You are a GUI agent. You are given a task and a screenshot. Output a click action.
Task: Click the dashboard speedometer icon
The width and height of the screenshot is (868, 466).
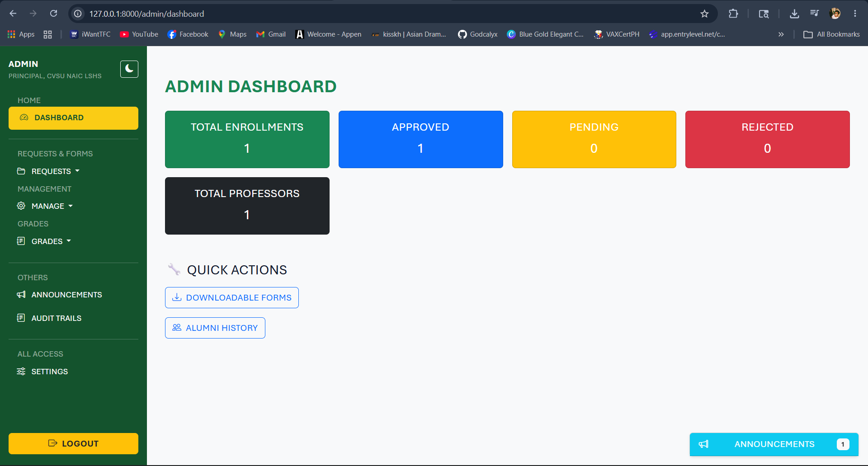coord(24,118)
